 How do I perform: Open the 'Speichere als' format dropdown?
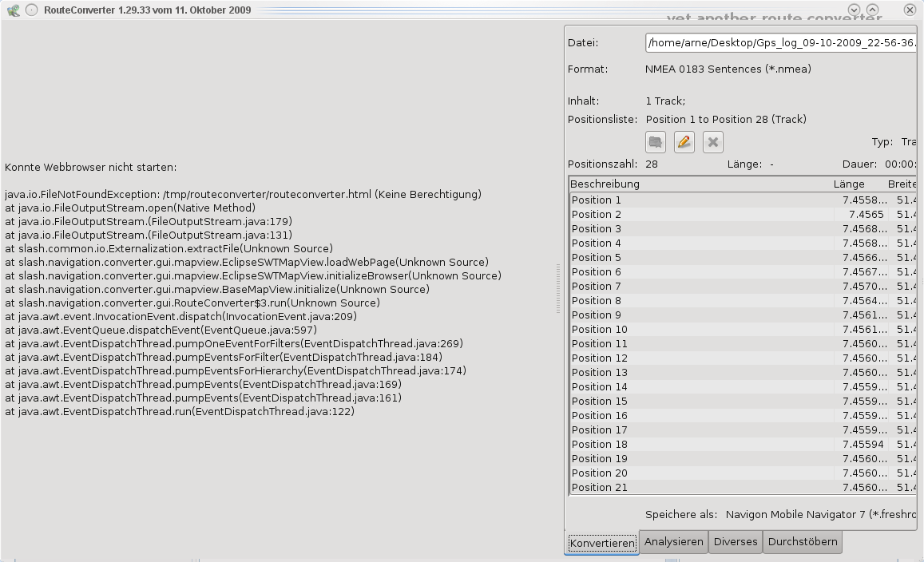(x=819, y=515)
